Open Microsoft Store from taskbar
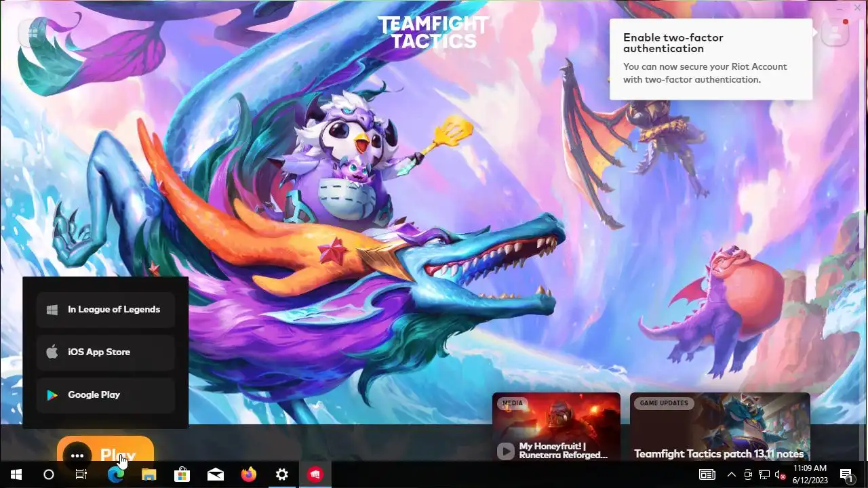Screen dimensions: 868x488 coord(182,474)
